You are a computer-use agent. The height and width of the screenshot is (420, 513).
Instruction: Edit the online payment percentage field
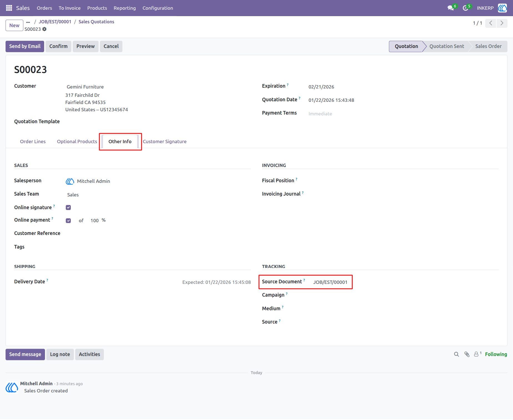click(95, 221)
